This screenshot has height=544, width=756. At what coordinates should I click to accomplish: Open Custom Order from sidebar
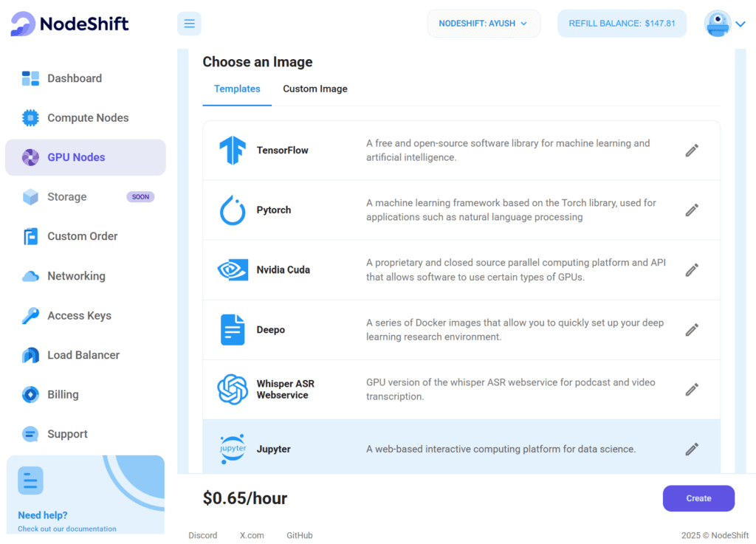pos(86,236)
